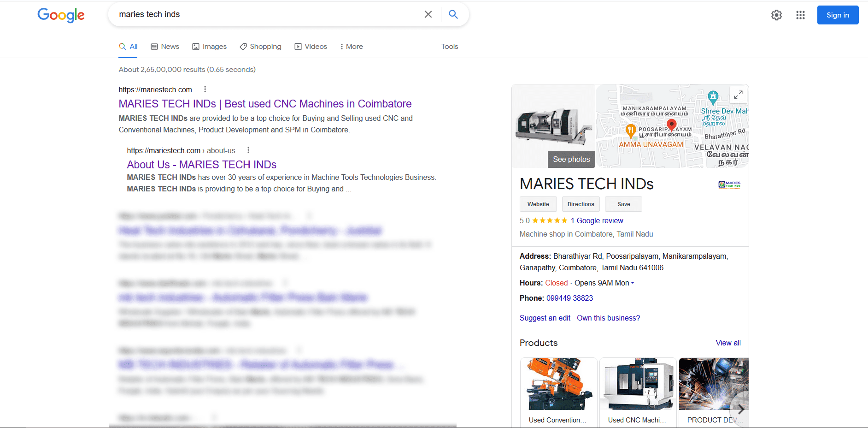868x428 pixels.
Task: Open the Videos tab
Action: (311, 47)
